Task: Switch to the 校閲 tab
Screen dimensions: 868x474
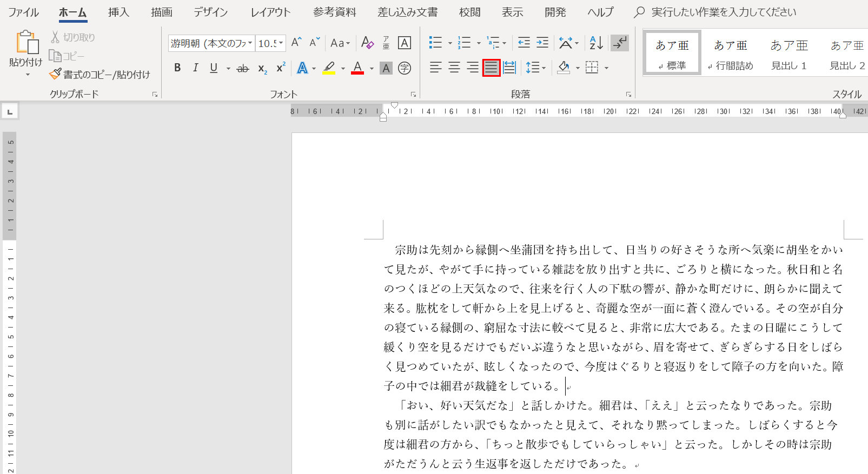Action: pos(469,12)
